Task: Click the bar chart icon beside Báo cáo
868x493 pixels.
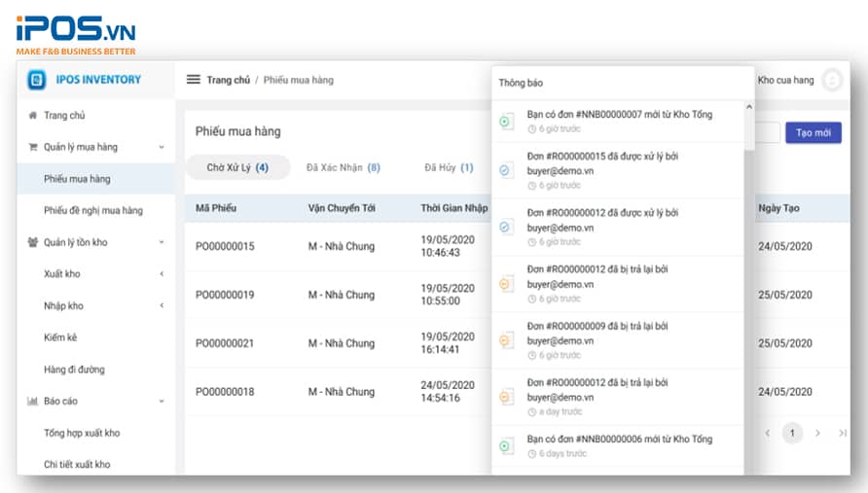Action: [x=33, y=401]
